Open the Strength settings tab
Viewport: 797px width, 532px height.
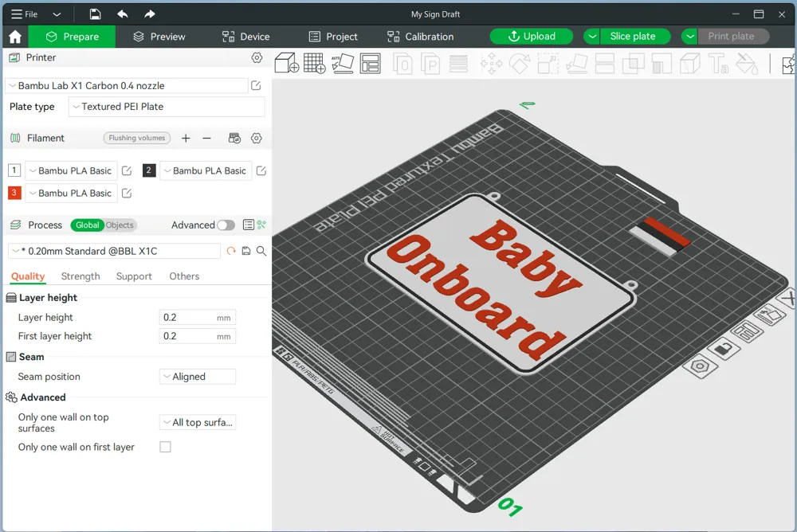point(80,276)
